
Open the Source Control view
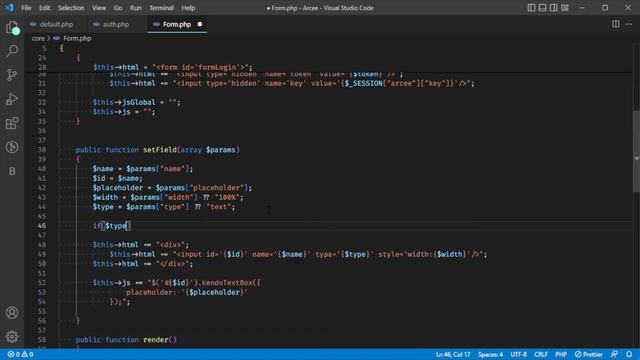(12, 75)
